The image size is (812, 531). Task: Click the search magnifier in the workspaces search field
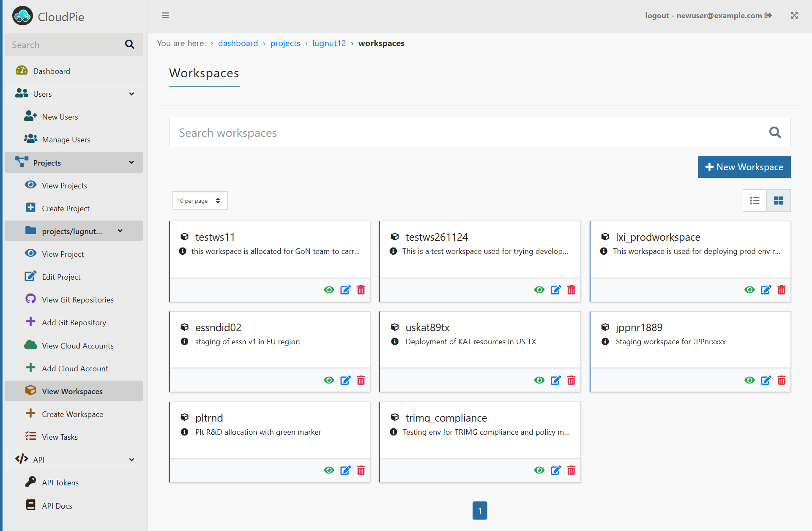(x=774, y=133)
